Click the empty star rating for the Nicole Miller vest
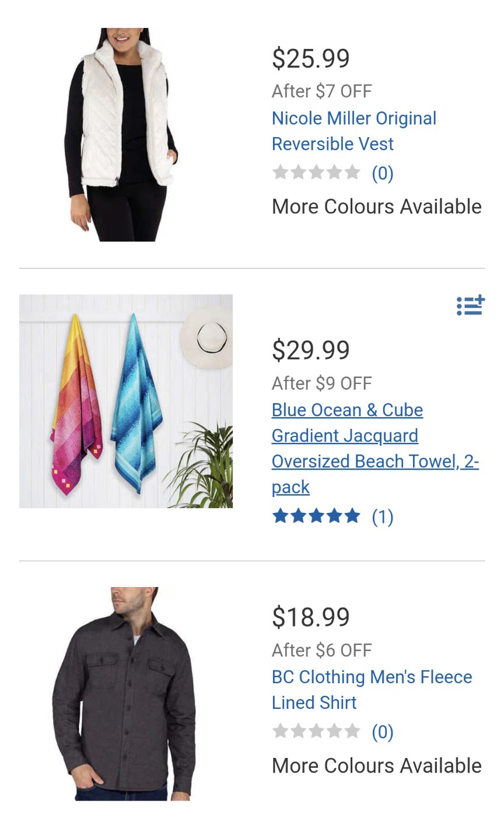Screen dimensions: 504x818 [x=316, y=173]
